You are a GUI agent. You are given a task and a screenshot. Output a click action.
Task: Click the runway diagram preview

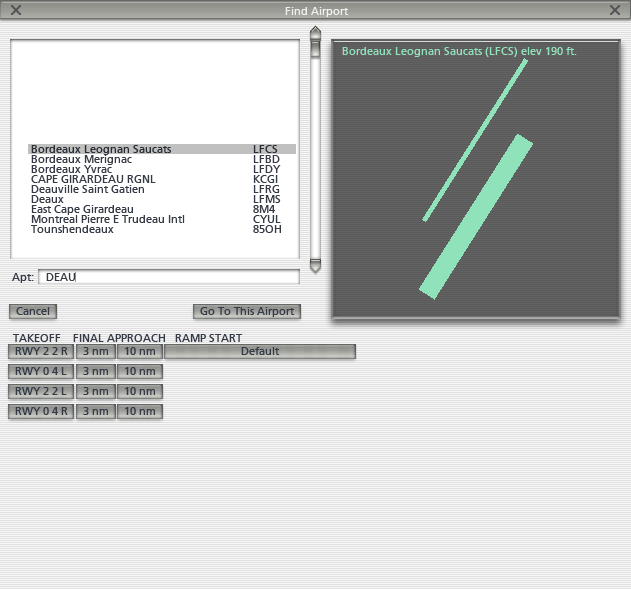(x=476, y=180)
